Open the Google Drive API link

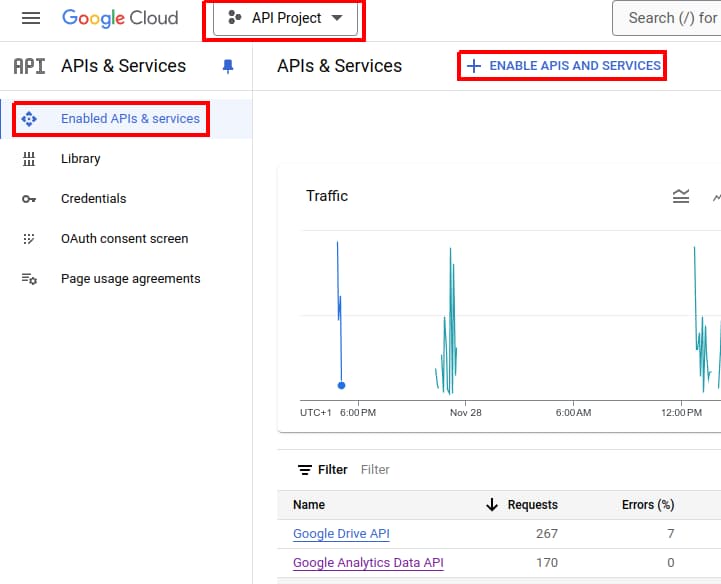click(341, 534)
